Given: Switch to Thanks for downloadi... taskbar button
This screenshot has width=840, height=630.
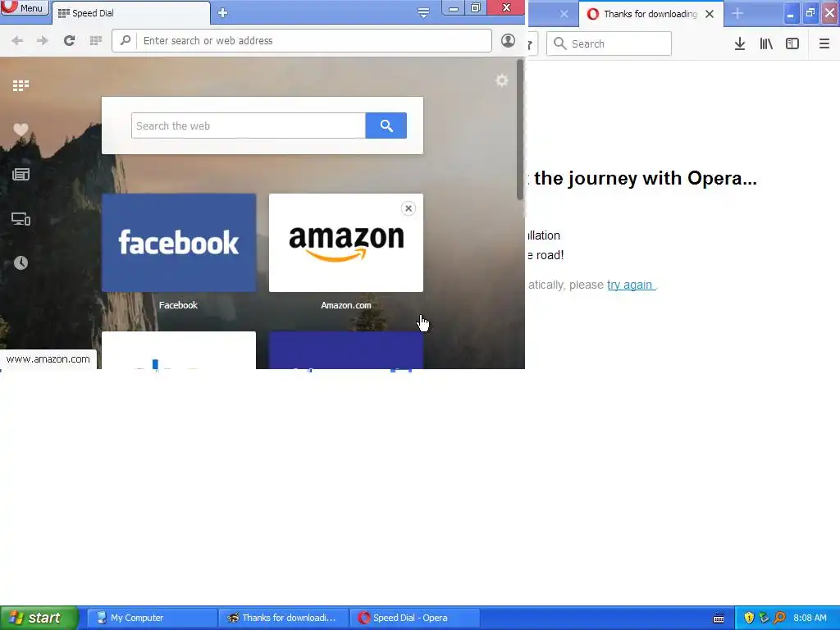Looking at the screenshot, I should pyautogui.click(x=284, y=618).
